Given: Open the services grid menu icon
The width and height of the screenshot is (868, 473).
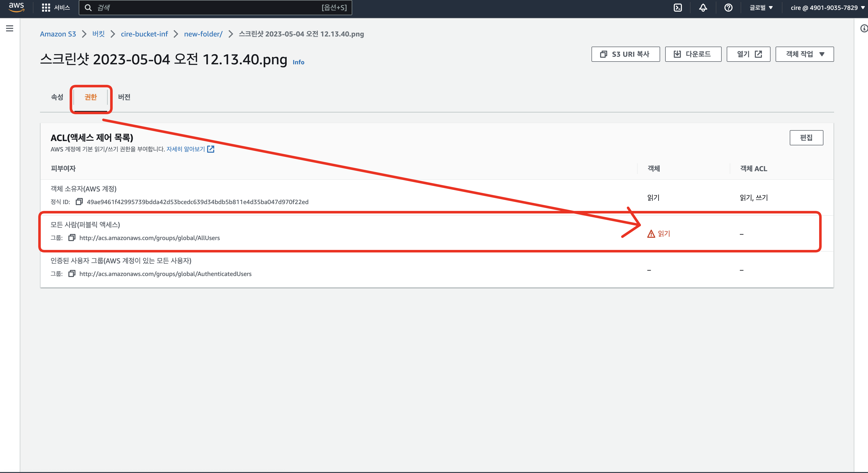Looking at the screenshot, I should [46, 8].
